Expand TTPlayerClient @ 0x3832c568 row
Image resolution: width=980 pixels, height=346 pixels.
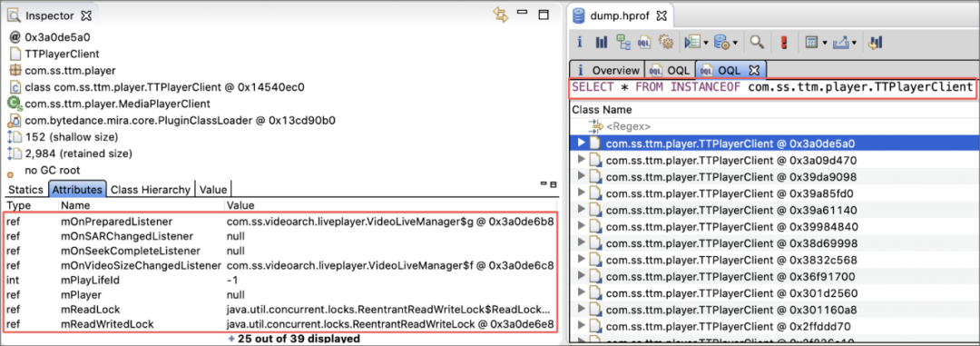582,260
